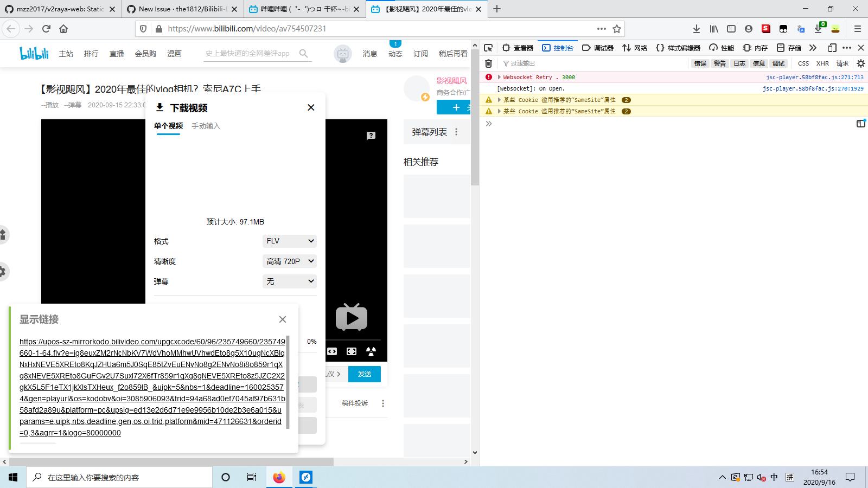Open the 弹幕 无 dropdown

290,281
